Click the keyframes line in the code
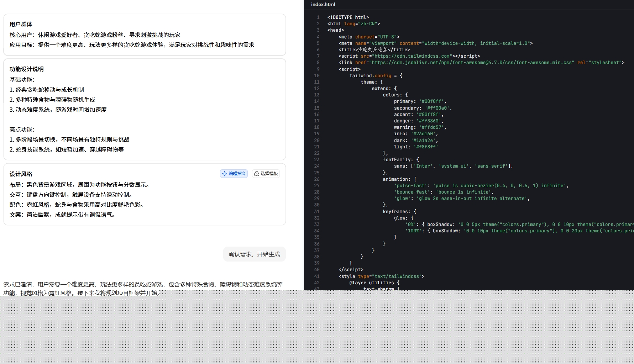The height and width of the screenshot is (364, 634). click(399, 211)
